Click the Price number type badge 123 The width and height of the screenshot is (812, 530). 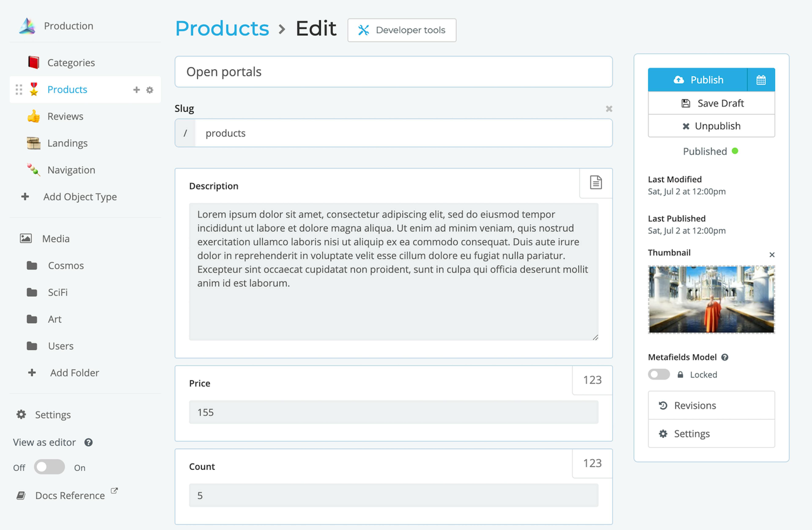[592, 380]
